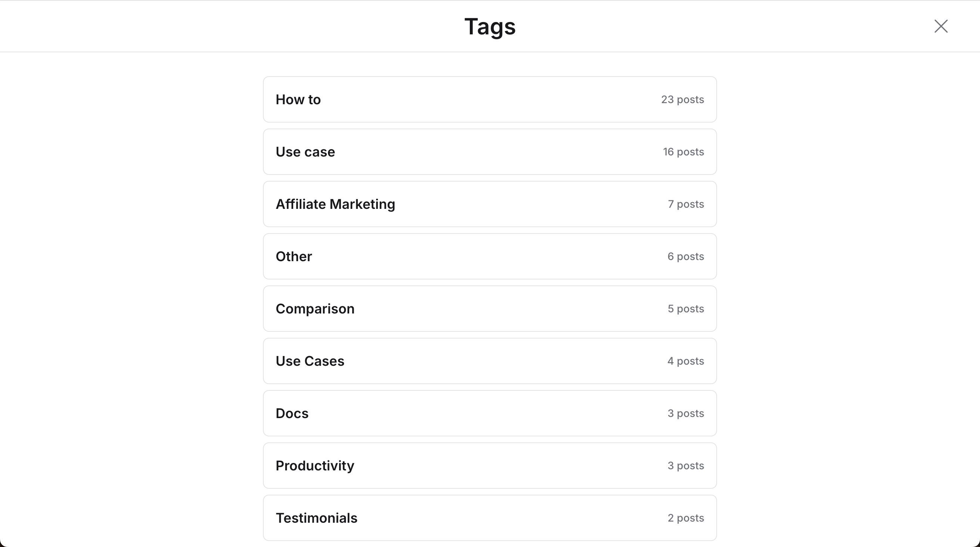
Task: Open the Affiliate Marketing tag
Action: click(490, 204)
